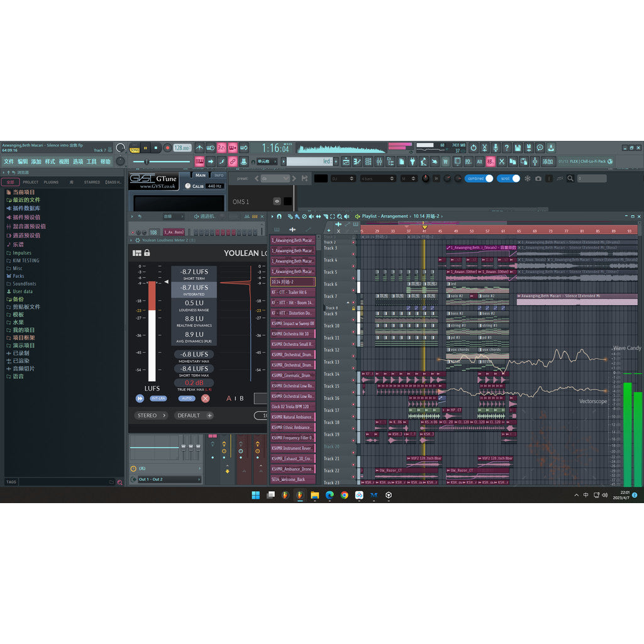This screenshot has height=644, width=644.
Task: Open the 单元格 snap dropdown
Action: coord(264,162)
